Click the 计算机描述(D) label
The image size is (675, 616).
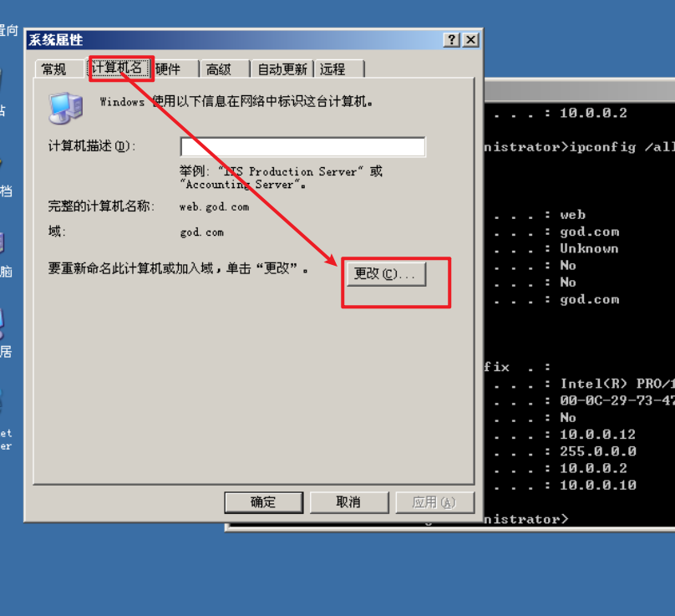coord(92,146)
